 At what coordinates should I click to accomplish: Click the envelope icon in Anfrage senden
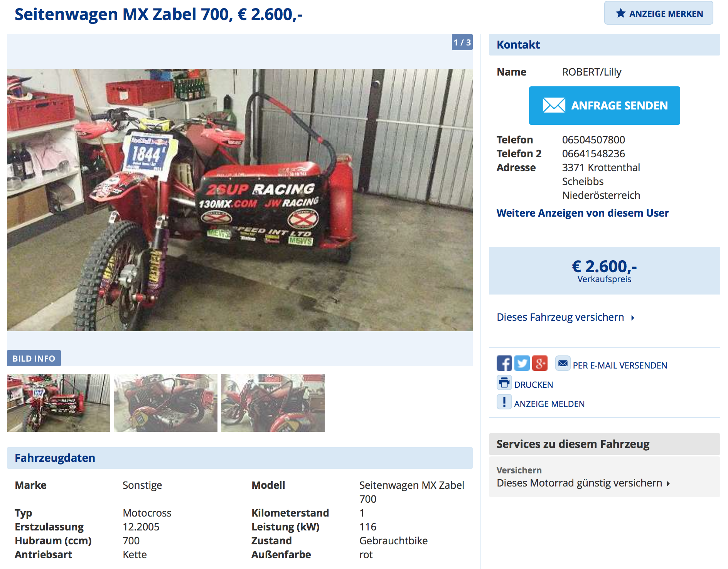coord(554,105)
